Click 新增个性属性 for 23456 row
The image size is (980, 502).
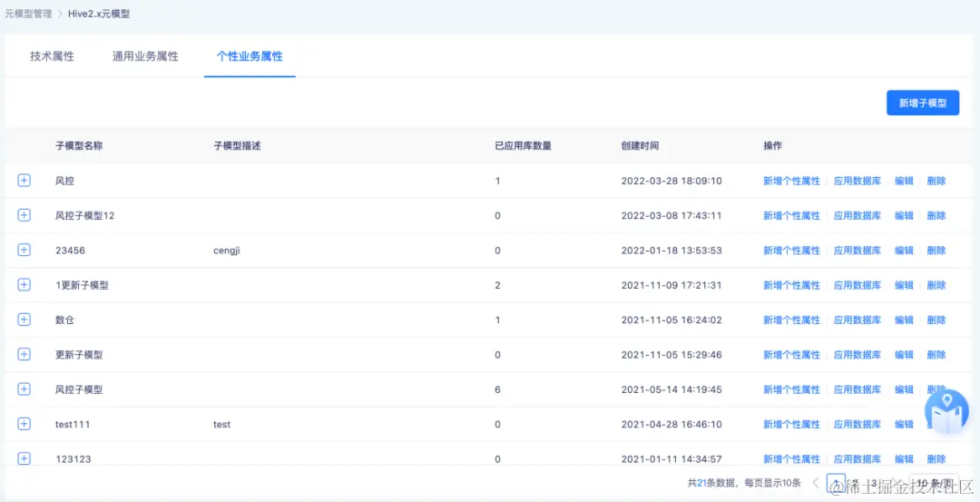point(791,250)
